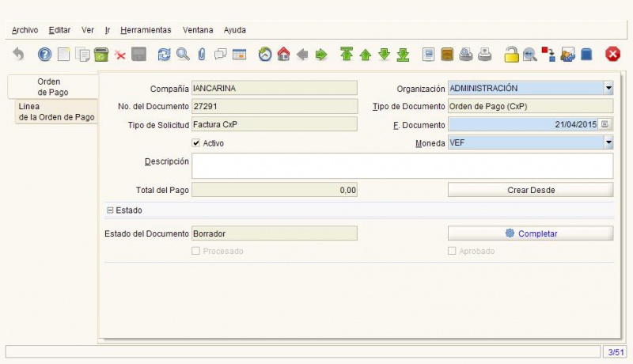Toggle the Procesado checkbox

[x=195, y=251]
